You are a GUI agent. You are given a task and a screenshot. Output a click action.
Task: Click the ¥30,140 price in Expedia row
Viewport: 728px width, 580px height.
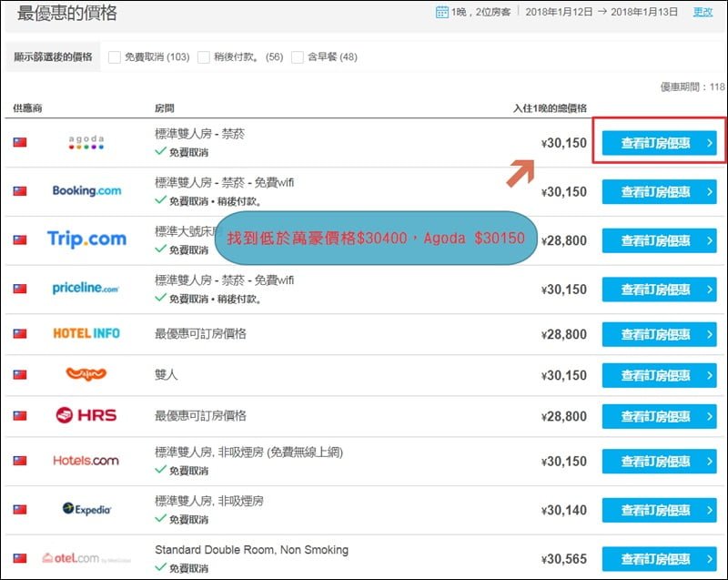pos(563,510)
